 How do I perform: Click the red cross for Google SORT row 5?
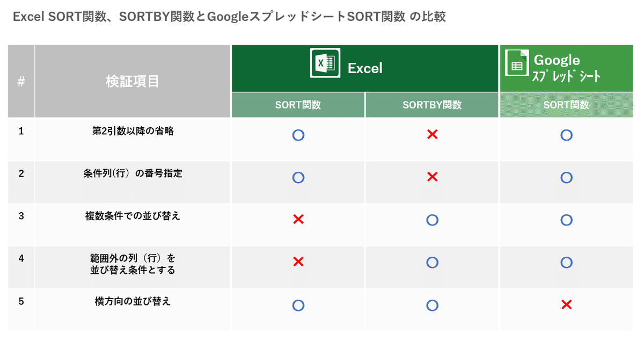coord(566,305)
